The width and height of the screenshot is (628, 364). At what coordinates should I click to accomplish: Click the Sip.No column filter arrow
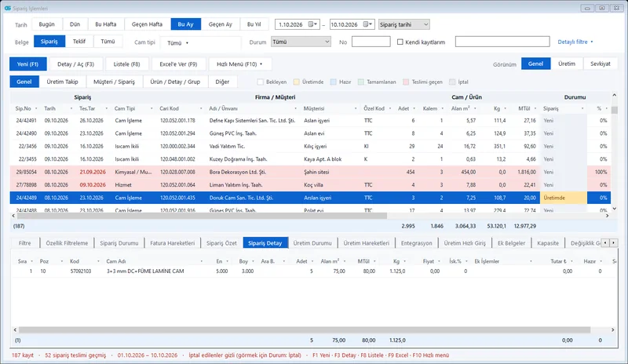[36, 108]
